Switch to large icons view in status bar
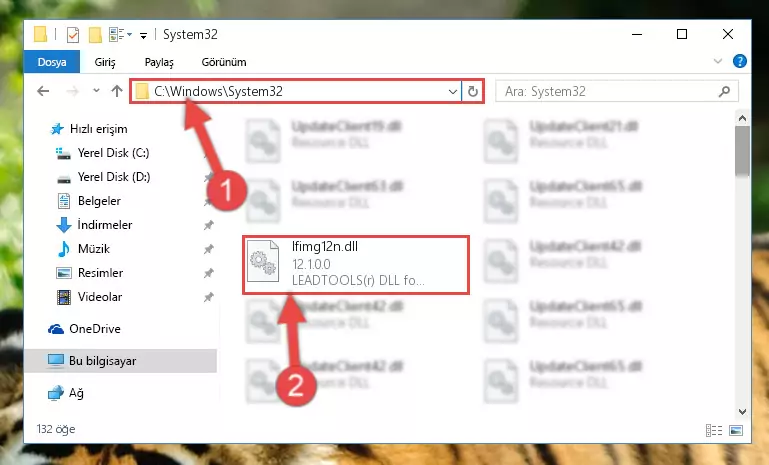This screenshot has width=769, height=465. coord(736,430)
